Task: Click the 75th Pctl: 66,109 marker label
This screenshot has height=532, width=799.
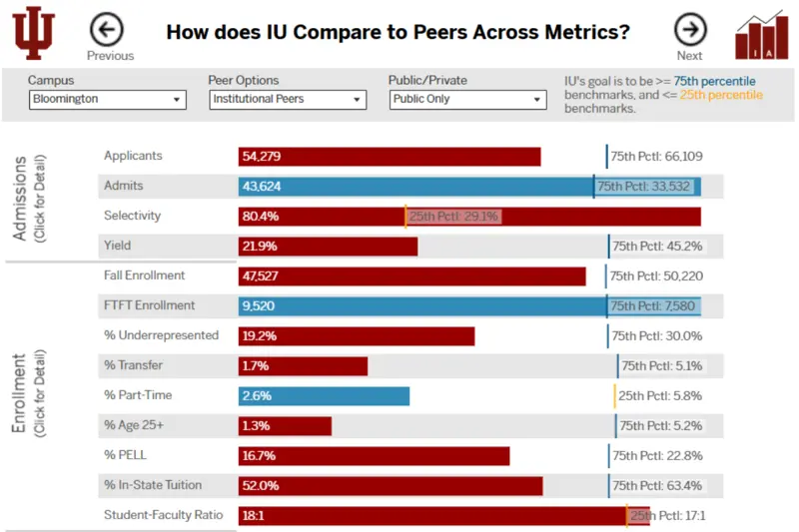Action: [x=656, y=157]
